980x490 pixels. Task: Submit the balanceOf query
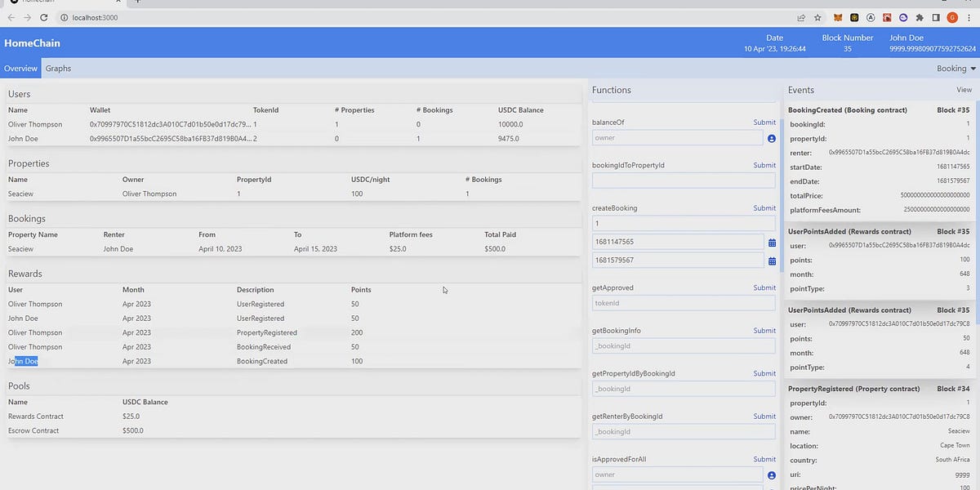pyautogui.click(x=764, y=122)
